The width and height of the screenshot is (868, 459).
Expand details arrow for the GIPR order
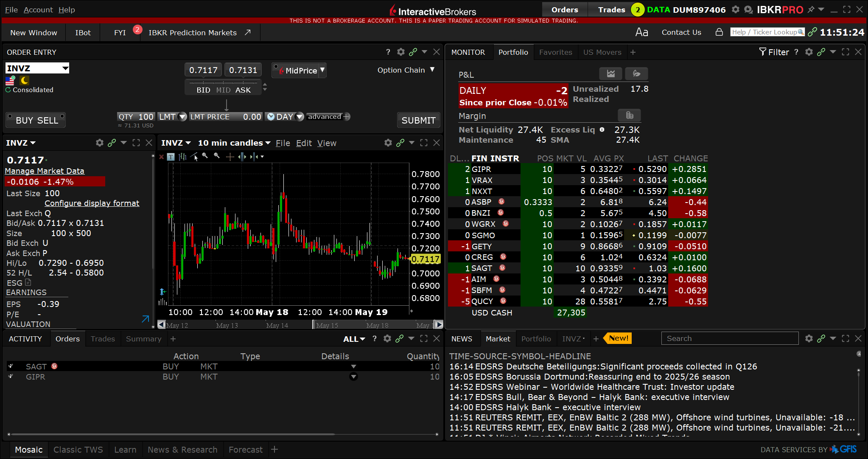[353, 377]
